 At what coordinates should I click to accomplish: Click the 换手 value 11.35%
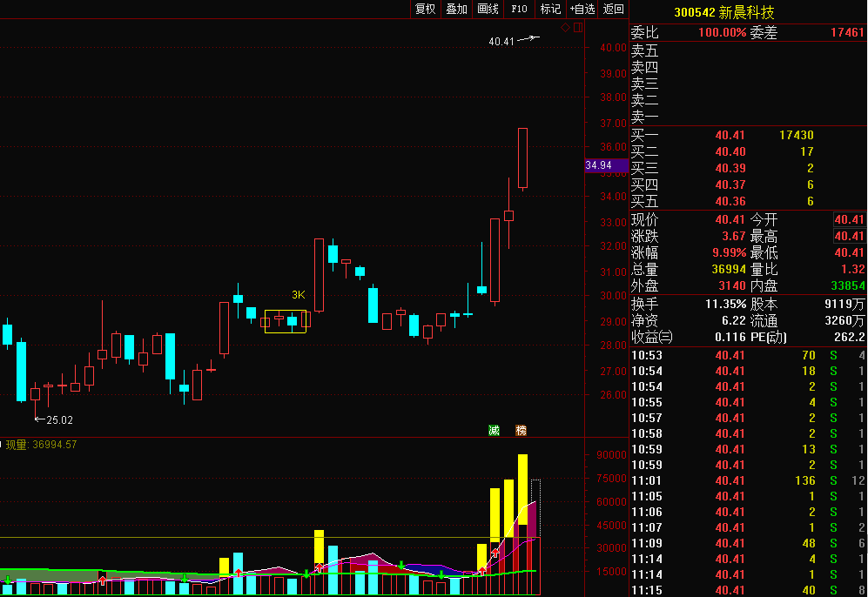tap(725, 305)
